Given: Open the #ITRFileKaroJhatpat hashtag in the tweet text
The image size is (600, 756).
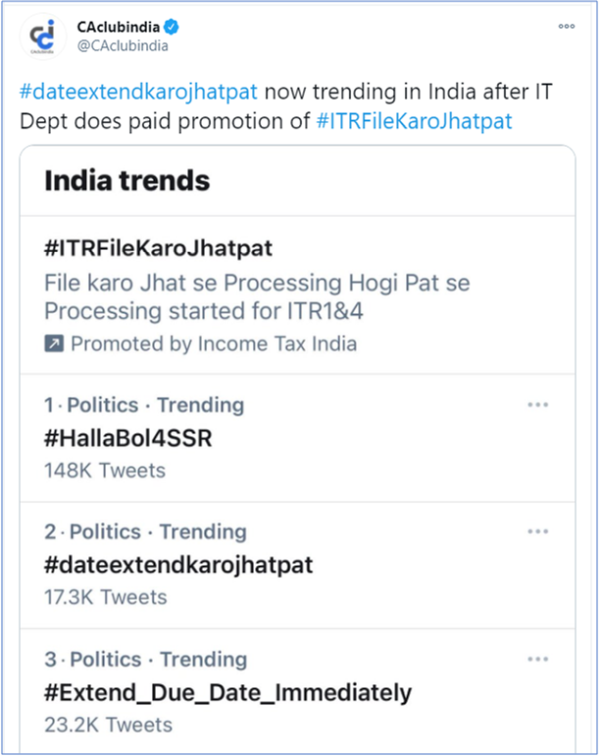Looking at the screenshot, I should [x=414, y=120].
